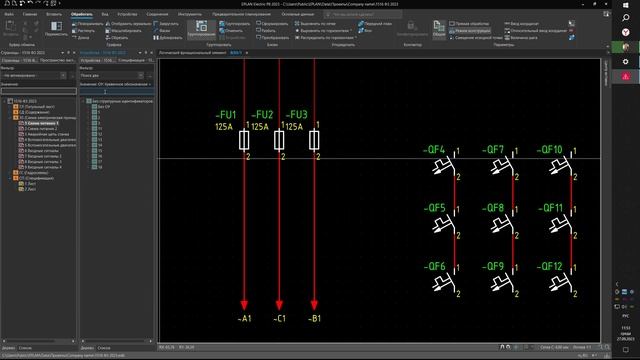The height and width of the screenshot is (360, 640).
Task: Click the Поворачивать graphics tool
Action: pyautogui.click(x=88, y=24)
